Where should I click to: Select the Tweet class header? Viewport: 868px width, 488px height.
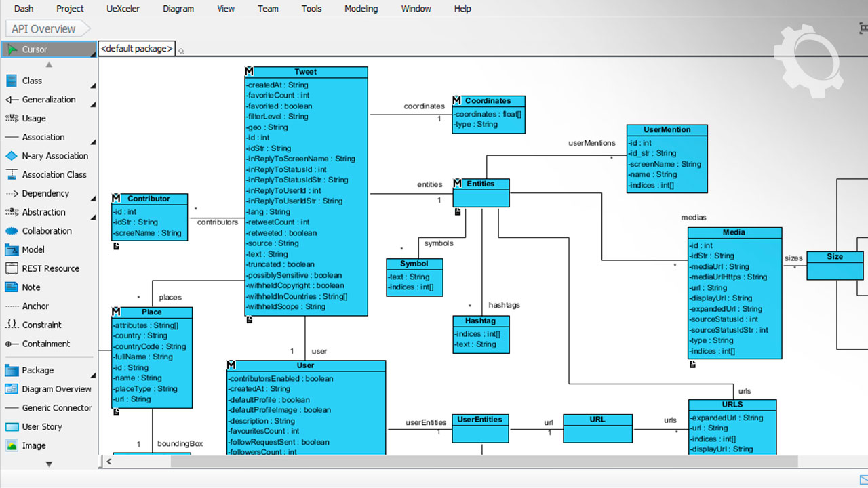[306, 72]
